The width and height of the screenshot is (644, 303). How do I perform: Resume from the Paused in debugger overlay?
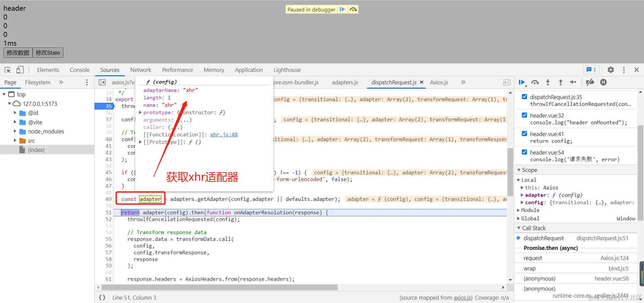click(342, 9)
